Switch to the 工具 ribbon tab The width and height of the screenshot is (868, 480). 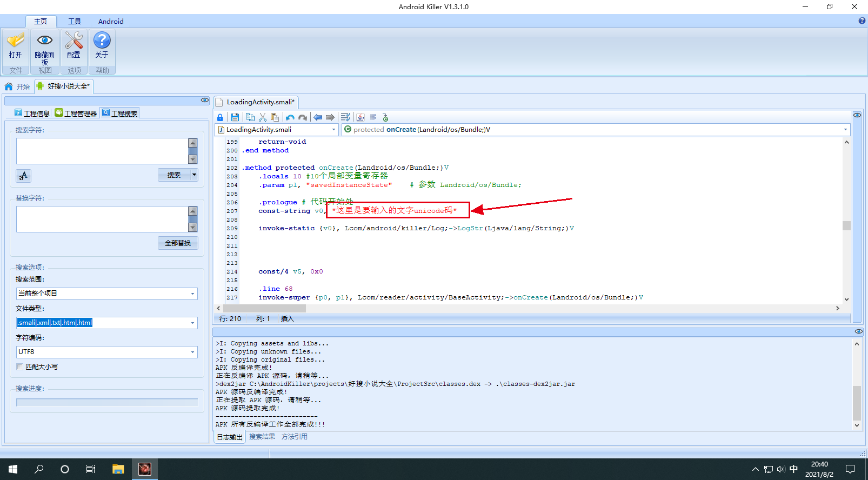coord(75,22)
